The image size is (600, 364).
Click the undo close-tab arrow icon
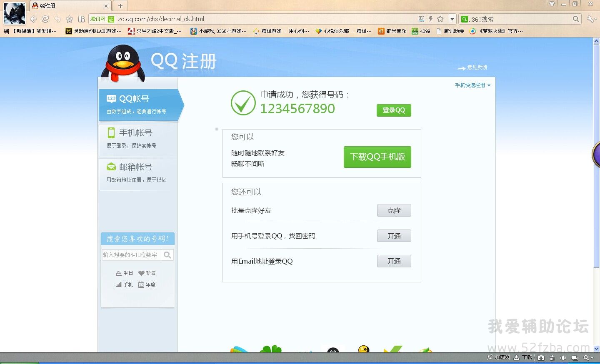click(57, 19)
